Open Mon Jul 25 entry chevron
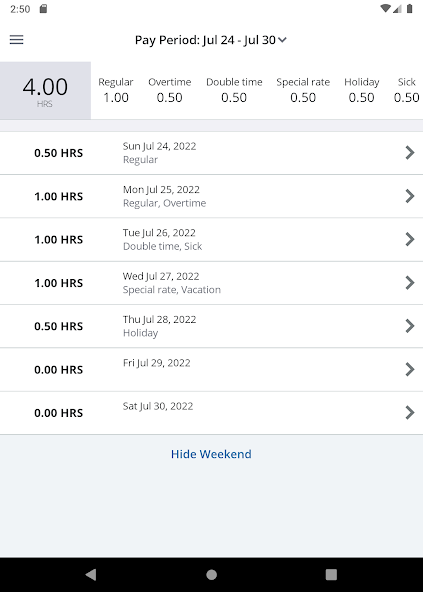 coord(410,196)
